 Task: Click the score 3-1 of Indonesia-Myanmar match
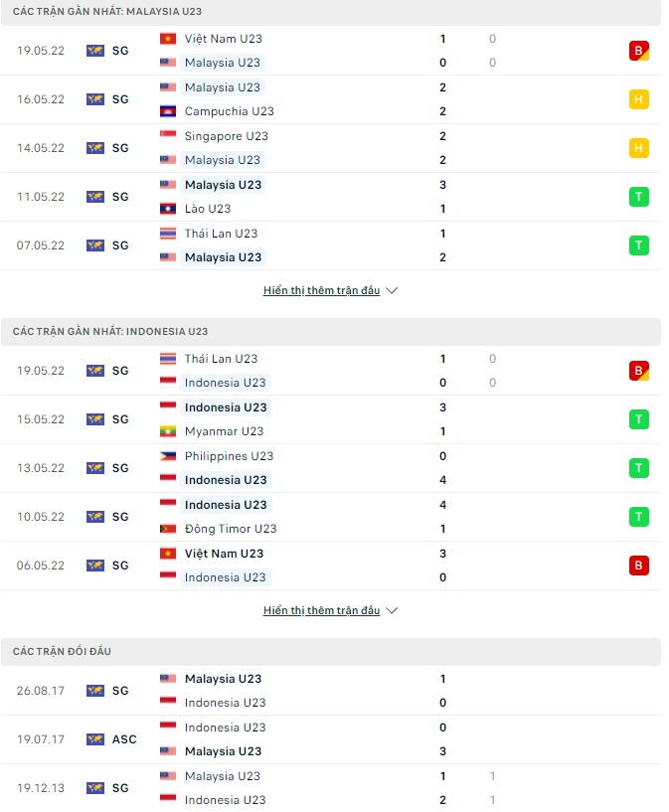click(442, 419)
